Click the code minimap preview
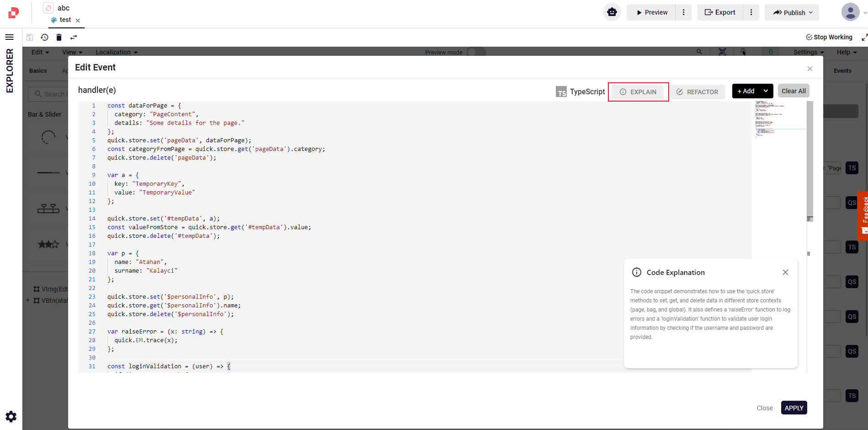Screen dimensions: 868x430 point(779,119)
